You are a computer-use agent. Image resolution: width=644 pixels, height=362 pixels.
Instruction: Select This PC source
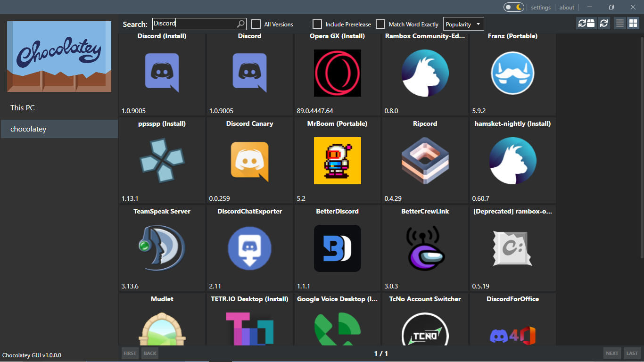pyautogui.click(x=59, y=107)
